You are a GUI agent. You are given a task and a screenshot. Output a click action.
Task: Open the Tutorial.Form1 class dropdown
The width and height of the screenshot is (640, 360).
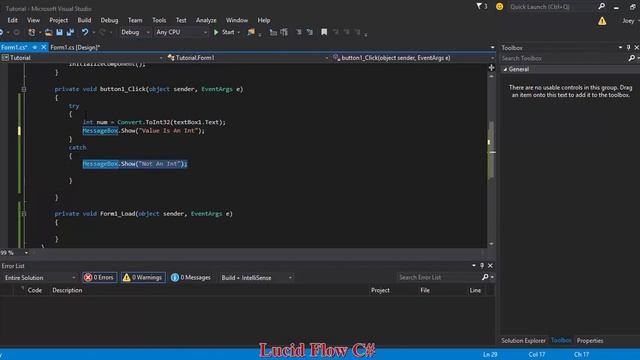click(248, 58)
